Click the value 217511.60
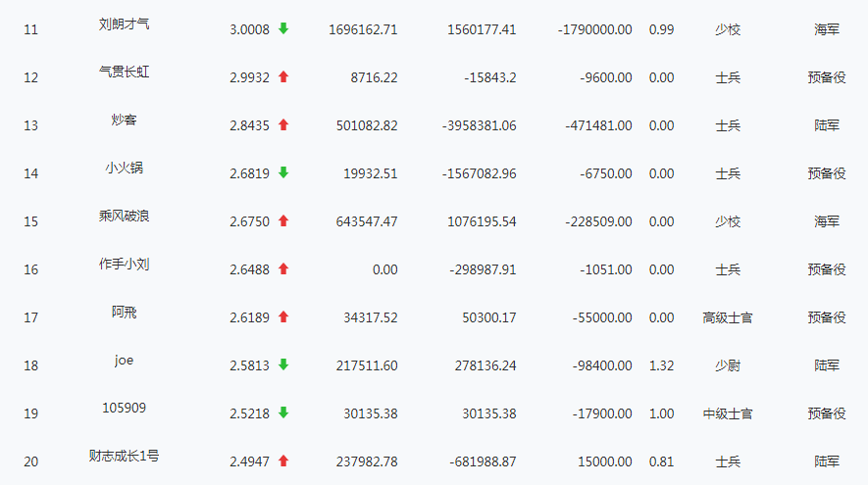Viewport: 868px width, 485px height. pyautogui.click(x=367, y=366)
